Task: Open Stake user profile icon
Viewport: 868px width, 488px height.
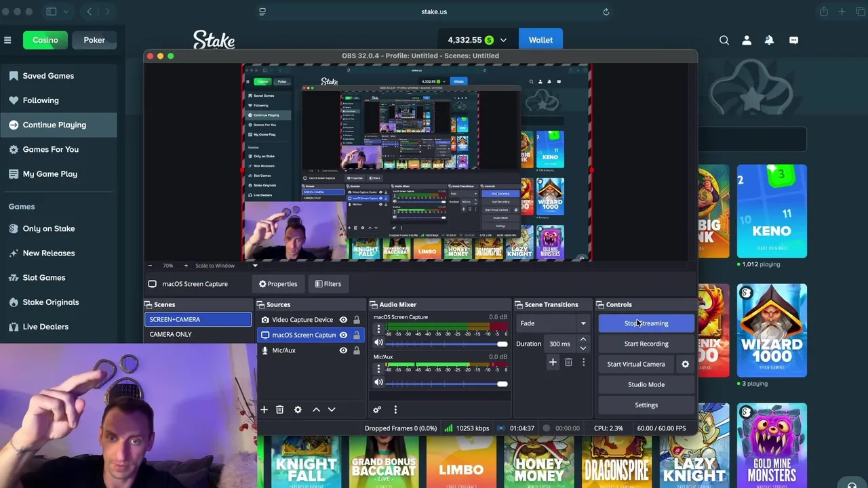Action: pyautogui.click(x=747, y=40)
